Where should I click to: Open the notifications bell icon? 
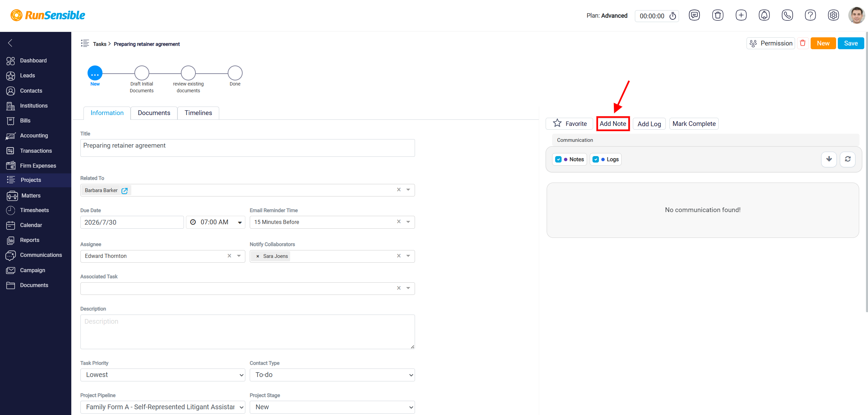pos(764,15)
